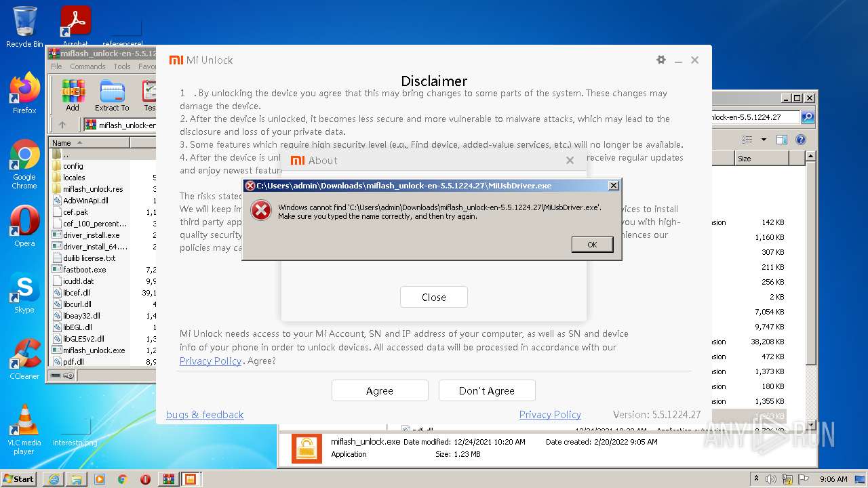
Task: Open Mi Unlock settings gear
Action: (661, 60)
